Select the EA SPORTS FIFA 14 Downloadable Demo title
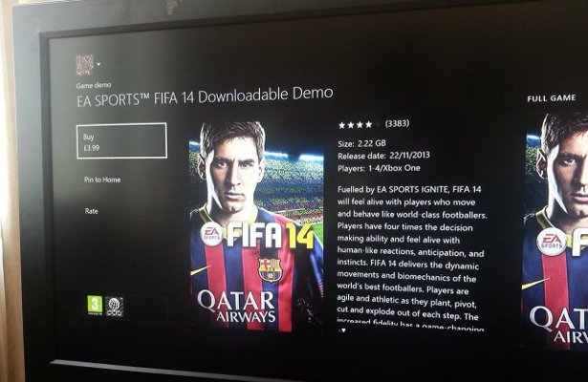This screenshot has height=382, width=588. pos(205,97)
